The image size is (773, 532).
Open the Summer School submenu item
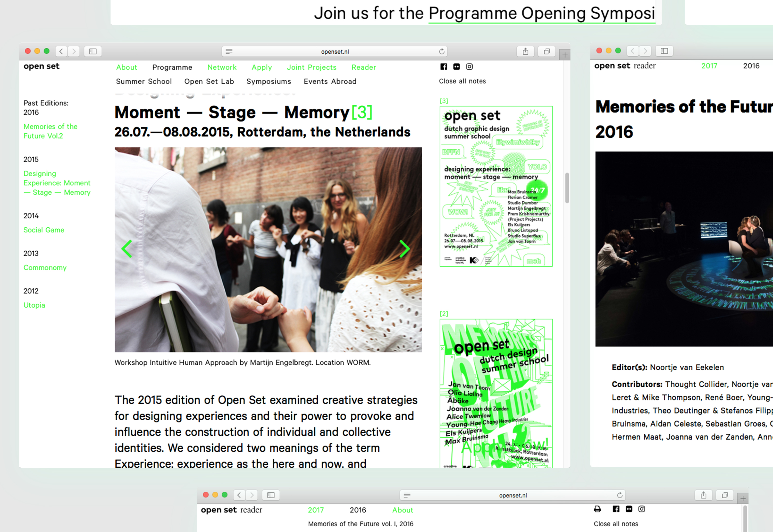(144, 81)
